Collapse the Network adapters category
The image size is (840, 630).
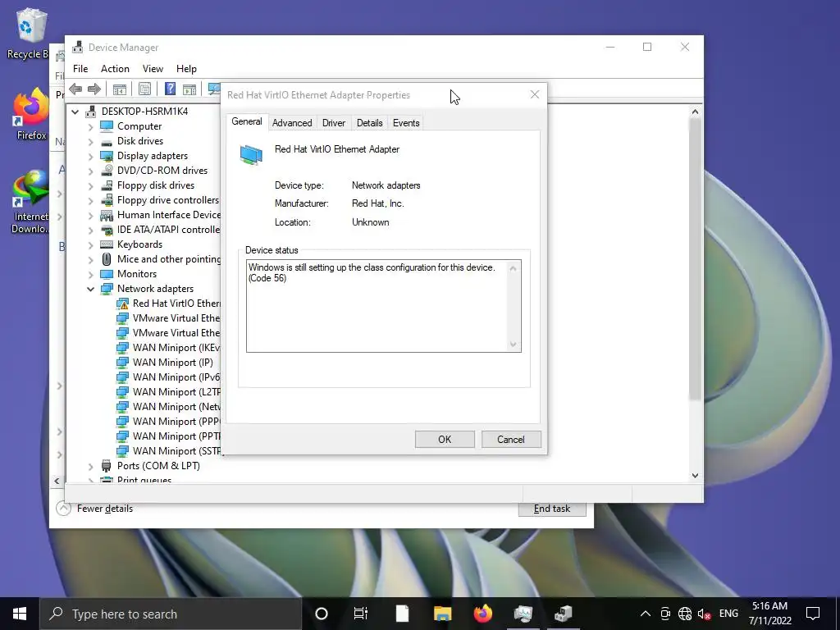[x=90, y=289]
